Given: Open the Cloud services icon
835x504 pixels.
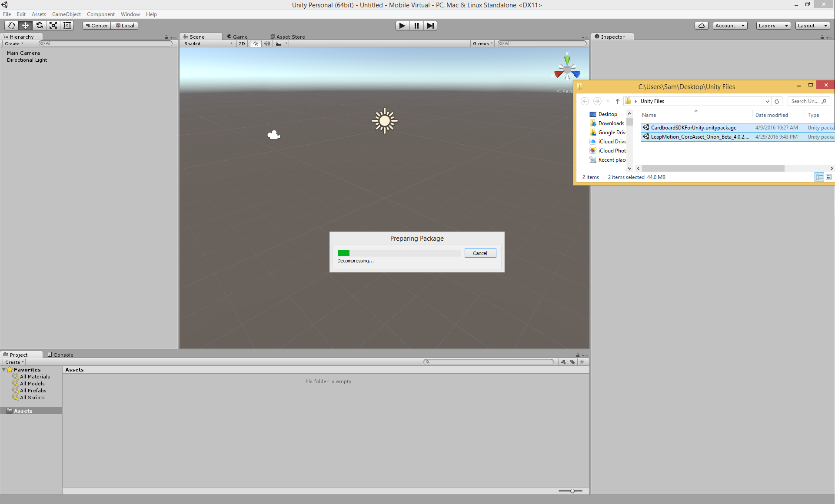Looking at the screenshot, I should (701, 26).
